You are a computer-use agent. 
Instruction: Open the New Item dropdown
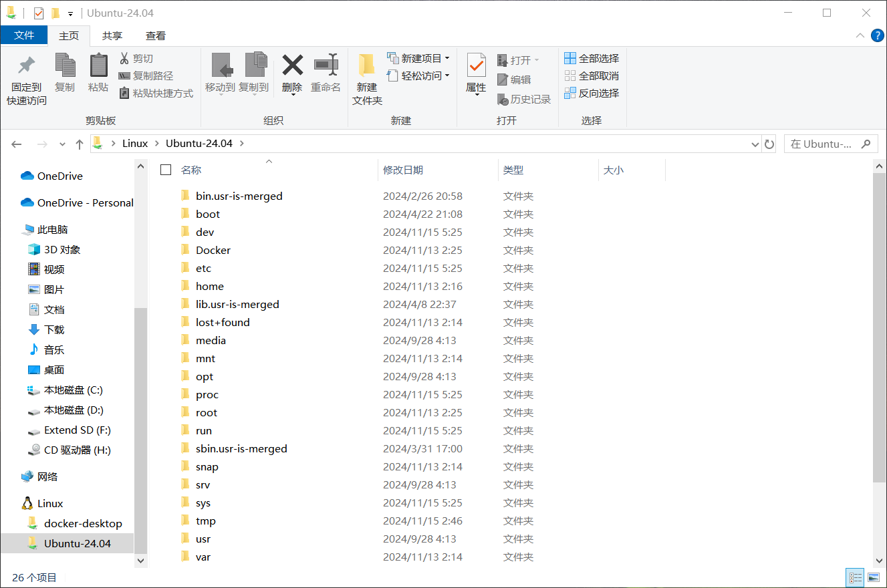(418, 59)
